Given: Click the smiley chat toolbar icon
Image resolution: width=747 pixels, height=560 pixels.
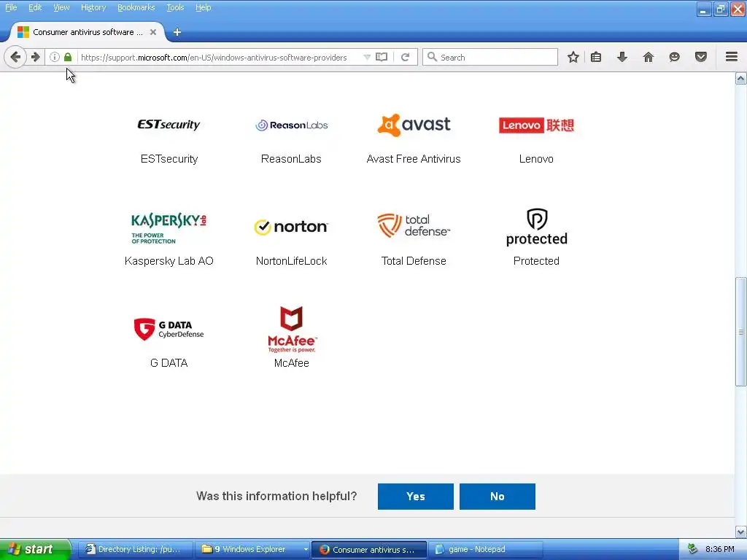Looking at the screenshot, I should 674,57.
